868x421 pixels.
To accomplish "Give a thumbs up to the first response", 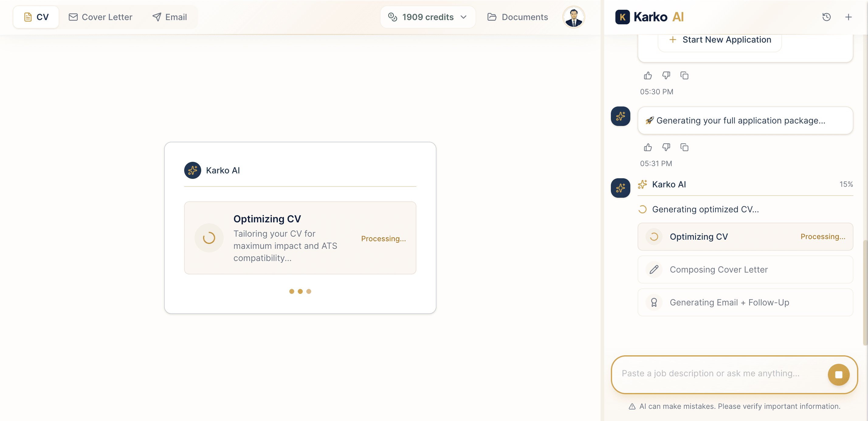I will coord(648,75).
